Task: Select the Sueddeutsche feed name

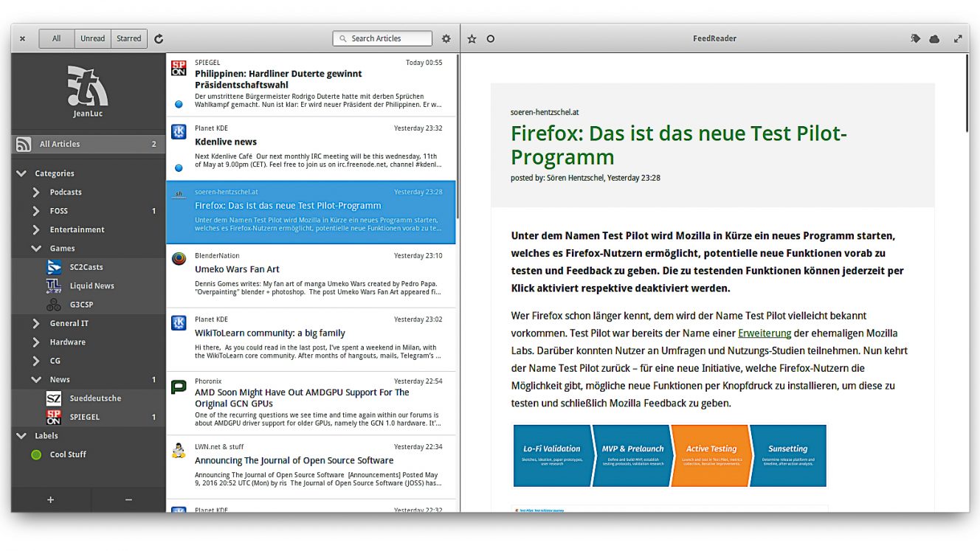Action: click(95, 398)
